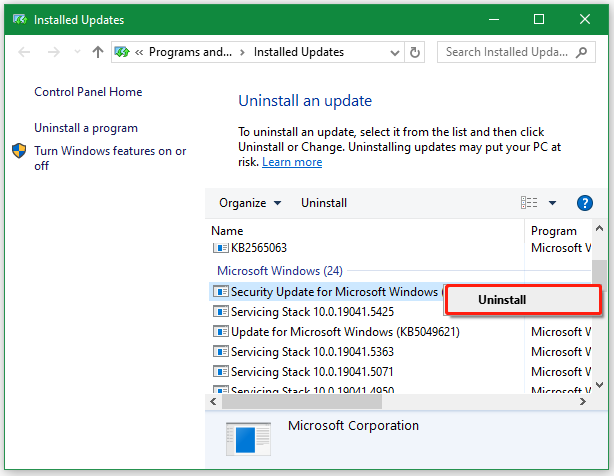Image resolution: width=614 pixels, height=476 pixels.
Task: Go to Control Panel Home
Action: point(88,92)
